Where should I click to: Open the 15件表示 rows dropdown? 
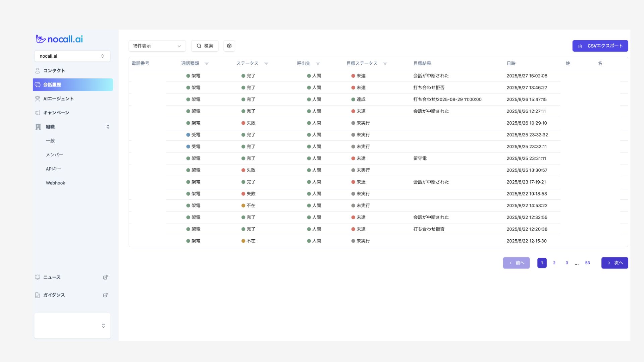point(157,46)
